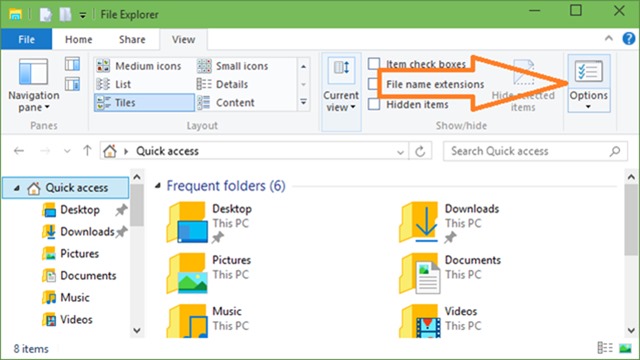
Task: Select the View tab
Action: (x=183, y=39)
